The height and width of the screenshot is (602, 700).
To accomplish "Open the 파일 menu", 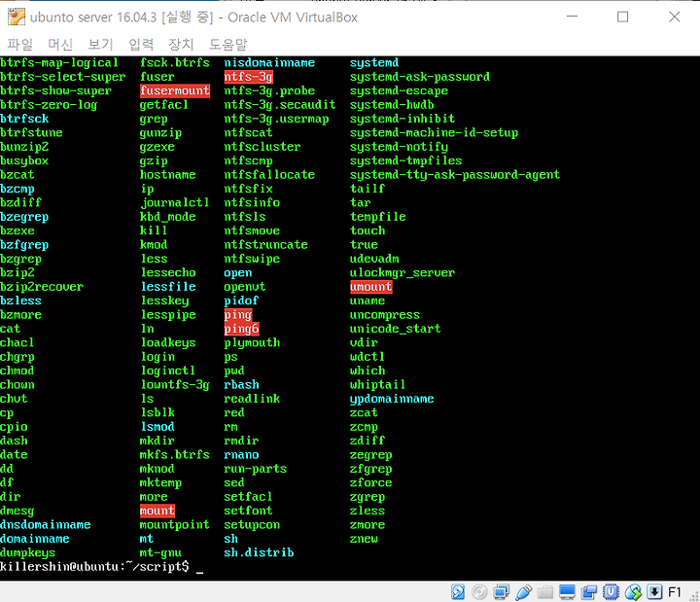I will click(20, 44).
